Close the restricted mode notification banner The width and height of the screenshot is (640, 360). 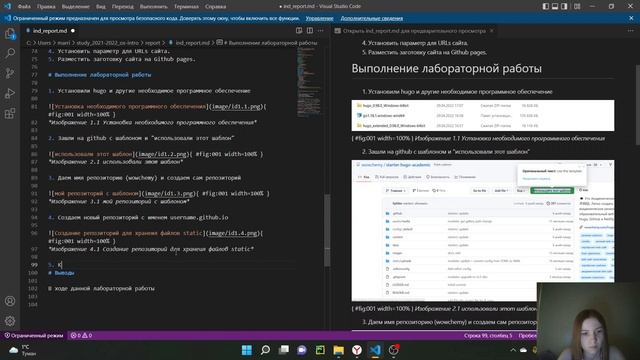631,18
